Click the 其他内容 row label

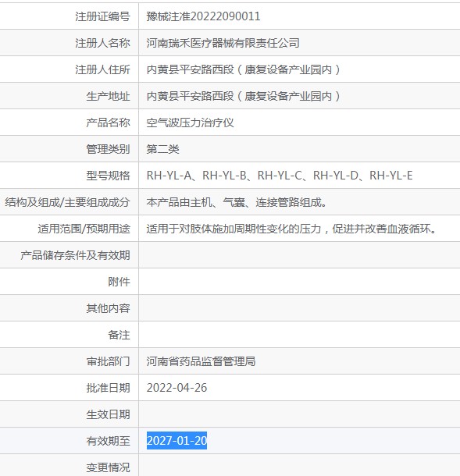(108, 308)
